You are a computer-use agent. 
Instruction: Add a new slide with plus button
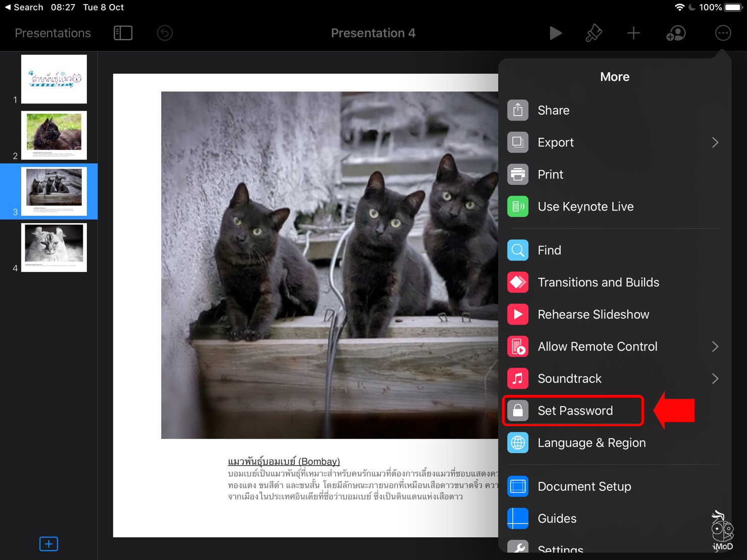pos(48,544)
